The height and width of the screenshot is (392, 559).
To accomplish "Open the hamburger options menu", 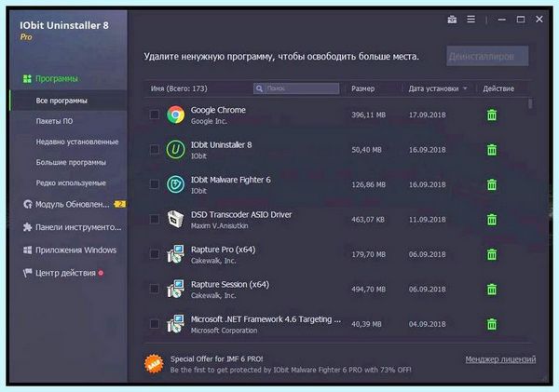I will coord(470,19).
